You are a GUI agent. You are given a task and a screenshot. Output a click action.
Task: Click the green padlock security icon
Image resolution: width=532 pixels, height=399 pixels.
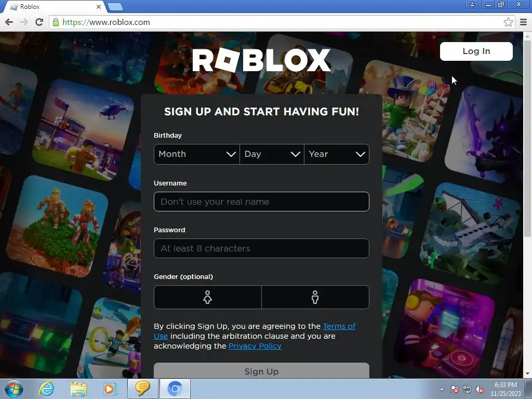click(x=56, y=22)
